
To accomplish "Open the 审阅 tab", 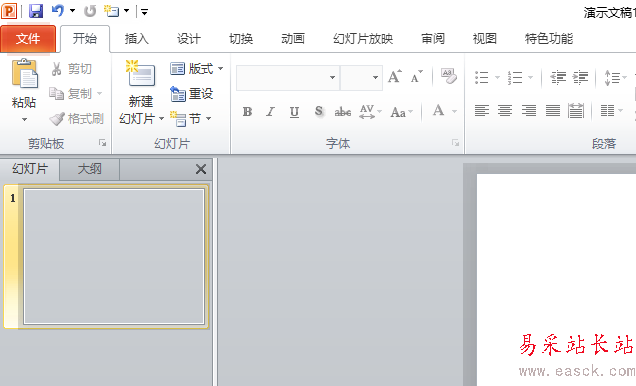I will pyautogui.click(x=433, y=39).
